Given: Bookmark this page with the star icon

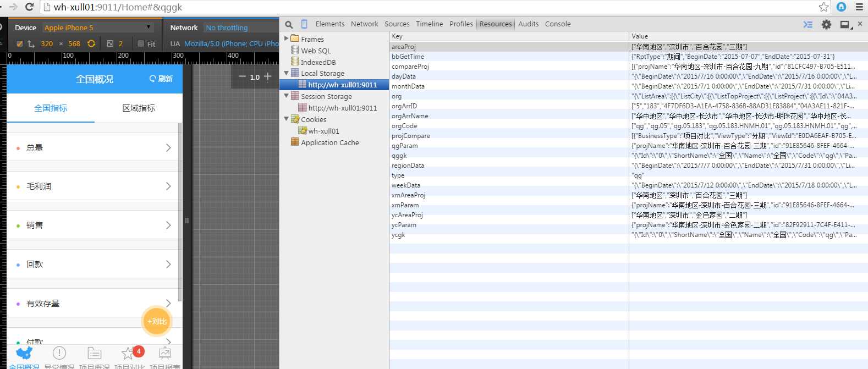Looking at the screenshot, I should click(x=823, y=7).
